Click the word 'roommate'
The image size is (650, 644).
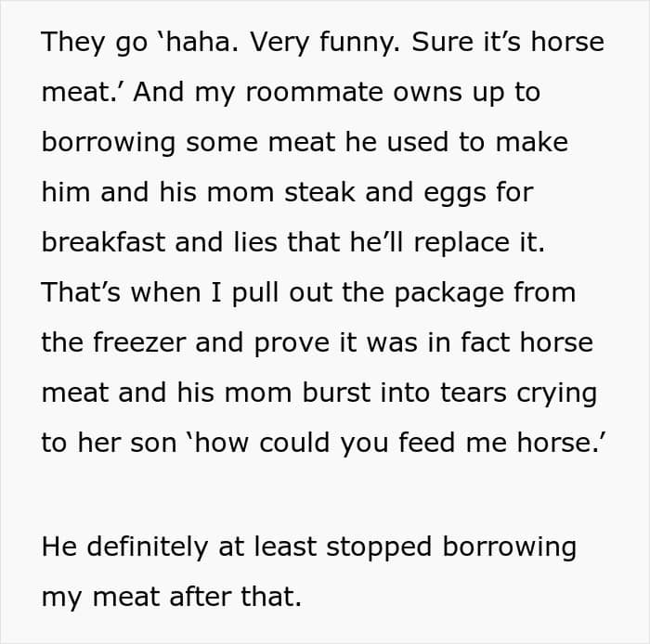315,92
